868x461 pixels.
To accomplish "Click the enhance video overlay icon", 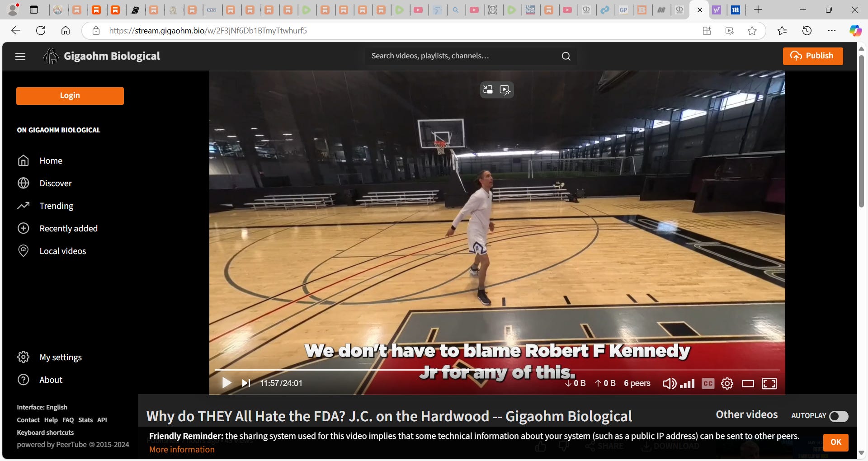I will [505, 90].
